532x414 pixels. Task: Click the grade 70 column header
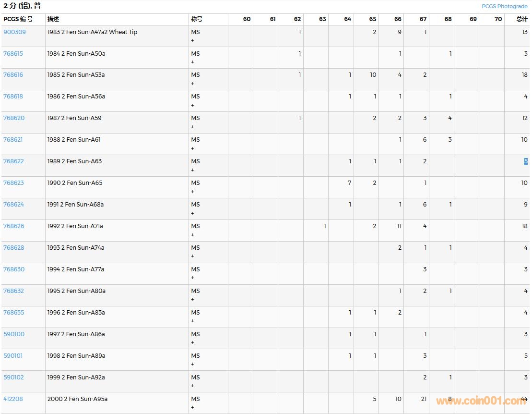[x=498, y=19]
